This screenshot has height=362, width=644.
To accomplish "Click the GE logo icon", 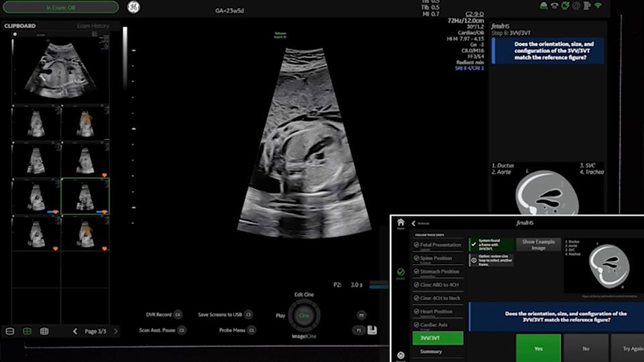I will 133,7.
